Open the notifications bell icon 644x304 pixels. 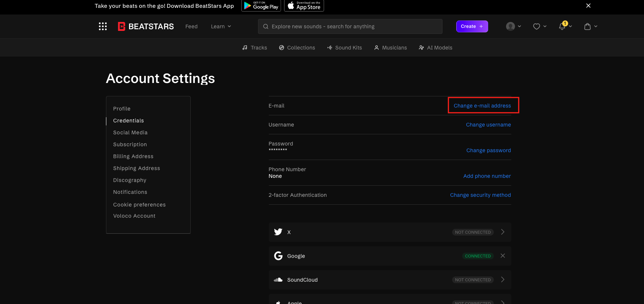562,26
